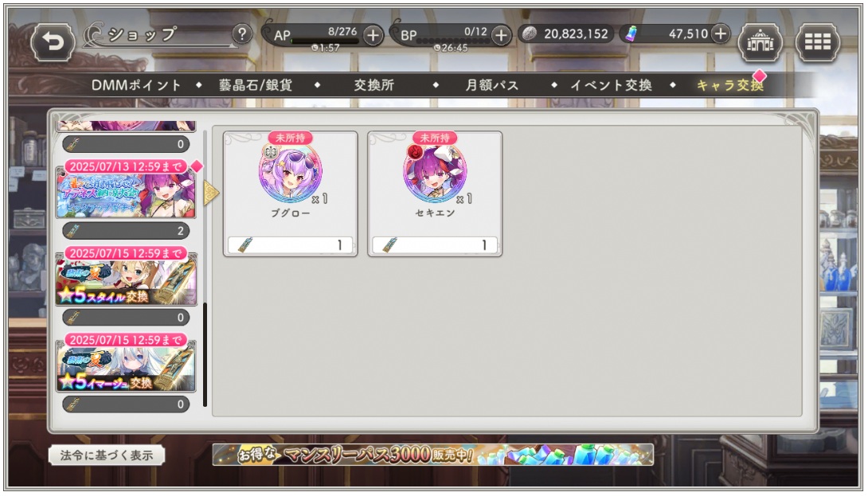Image resolution: width=868 pixels, height=496 pixels.
Task: Open ★5スタイル交換 banner
Action: pyautogui.click(x=126, y=279)
